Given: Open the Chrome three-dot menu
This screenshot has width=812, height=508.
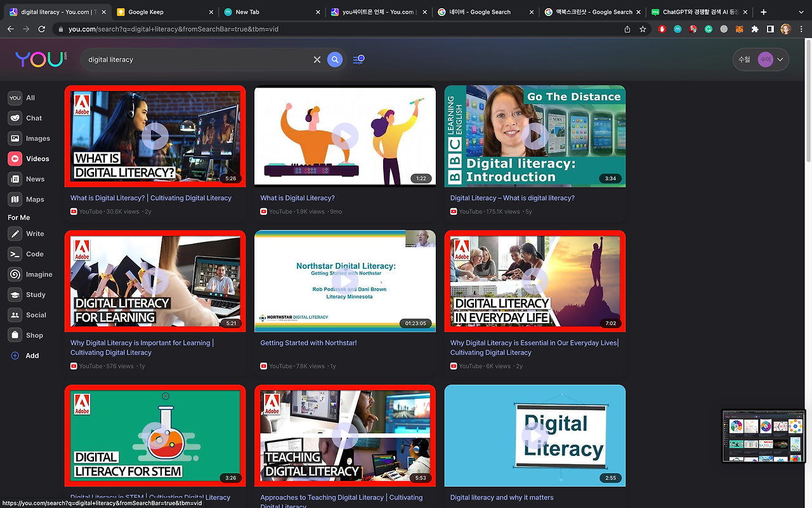Looking at the screenshot, I should coord(801,29).
